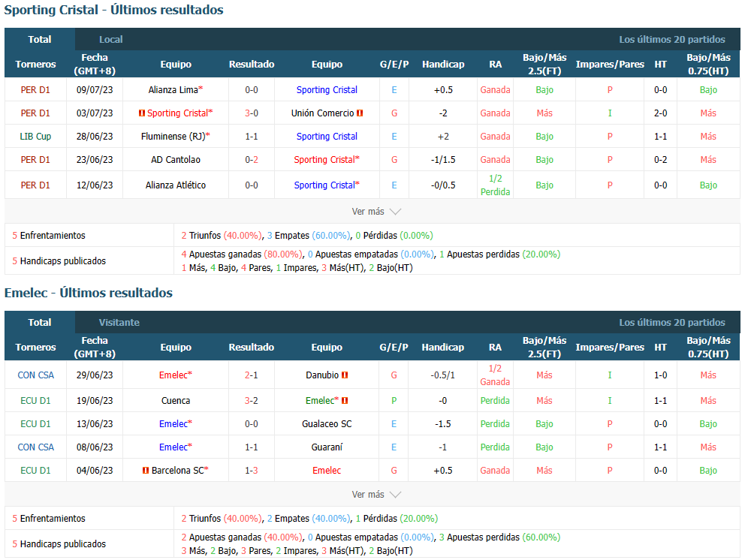
Task: Click the 3-0 result against Unión Comercio
Action: pyautogui.click(x=252, y=113)
